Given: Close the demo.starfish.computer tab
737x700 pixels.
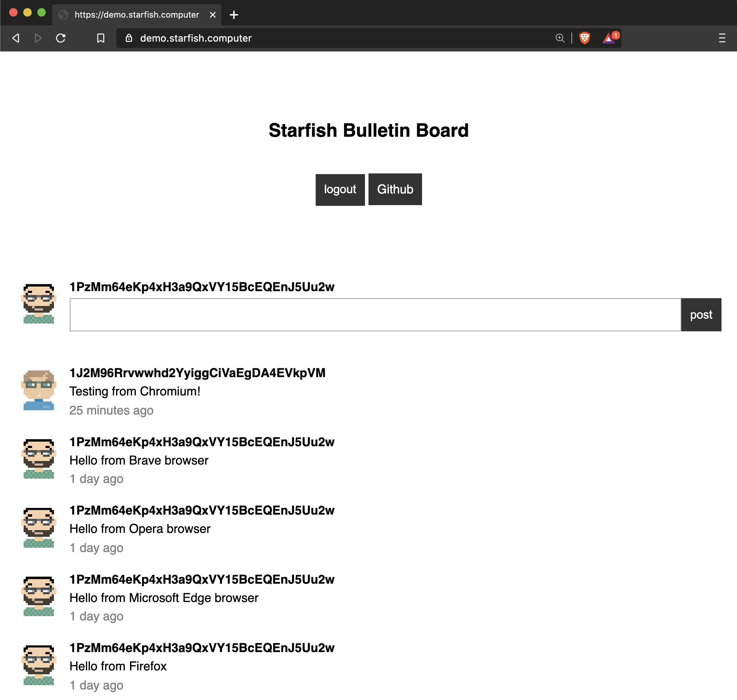Looking at the screenshot, I should 212,15.
